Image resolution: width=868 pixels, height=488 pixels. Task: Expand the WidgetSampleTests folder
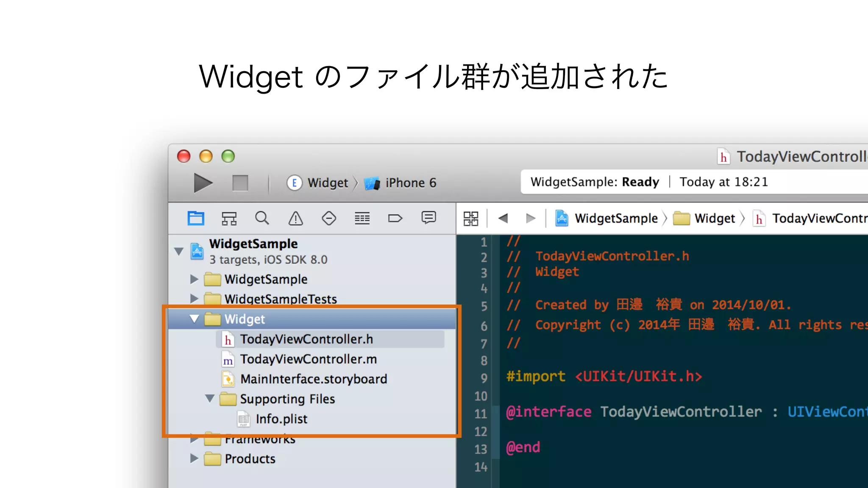pos(194,299)
